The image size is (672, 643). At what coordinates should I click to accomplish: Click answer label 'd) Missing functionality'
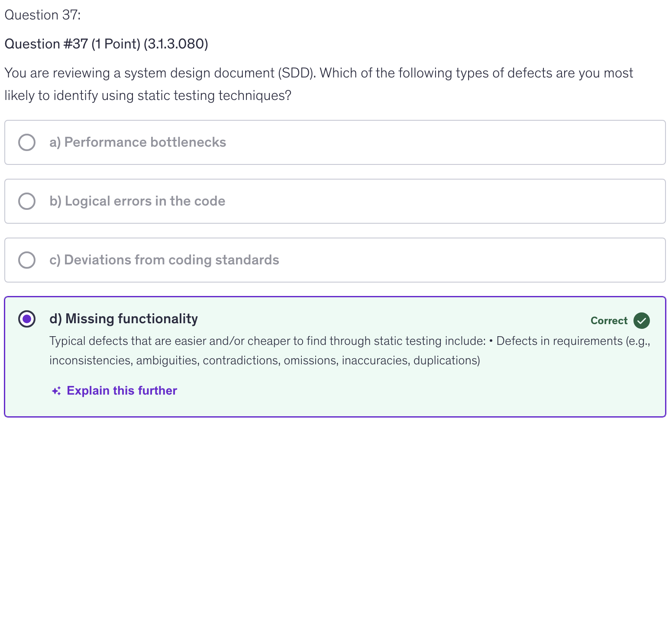[123, 319]
